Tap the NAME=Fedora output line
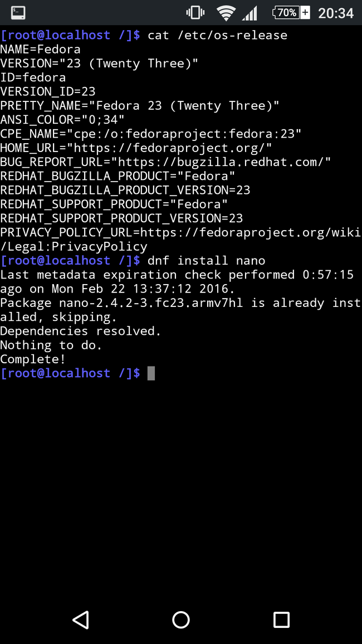The height and width of the screenshot is (644, 362). coord(40,50)
